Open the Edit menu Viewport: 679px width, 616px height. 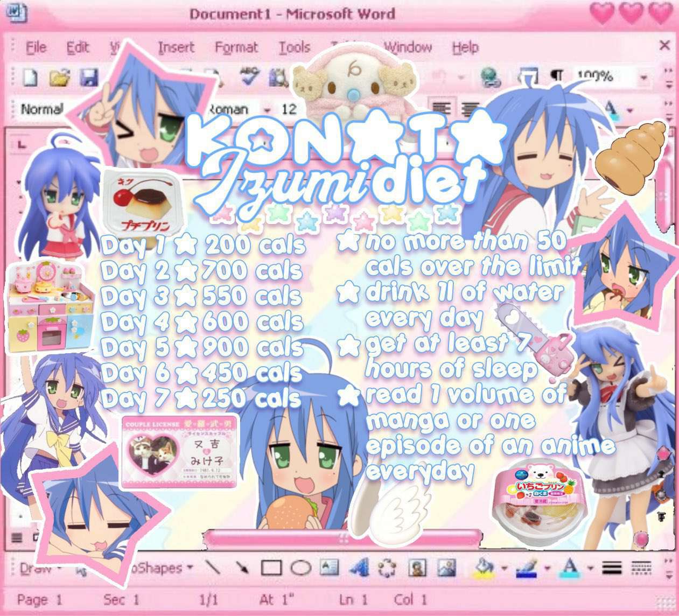[78, 47]
